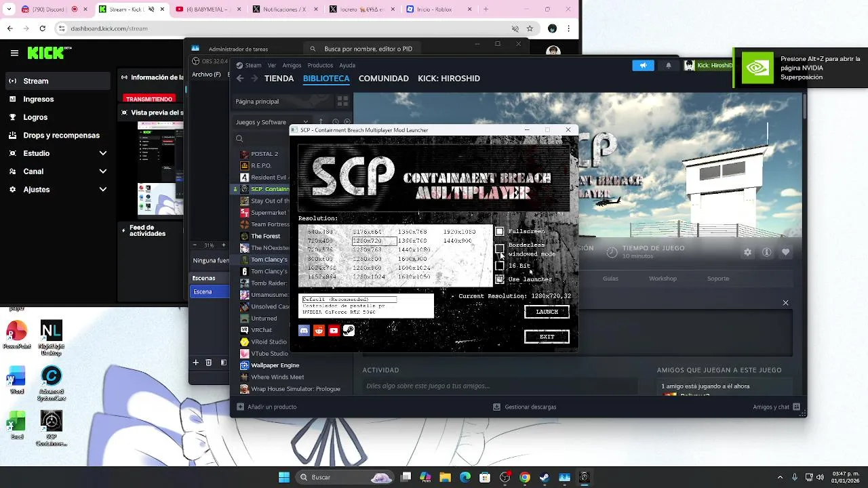The image size is (868, 488).
Task: Click Añadir un producto in Steam
Action: [267, 407]
